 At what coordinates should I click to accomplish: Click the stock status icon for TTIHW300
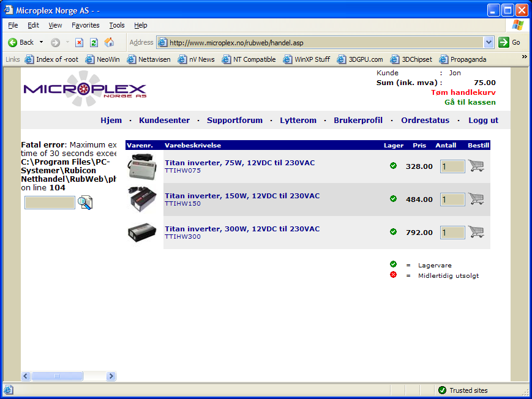(x=393, y=232)
